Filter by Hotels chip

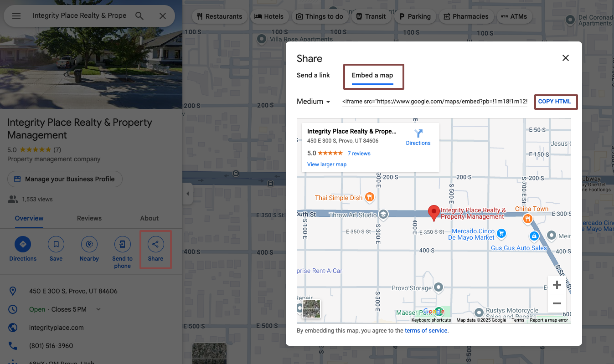pyautogui.click(x=268, y=16)
